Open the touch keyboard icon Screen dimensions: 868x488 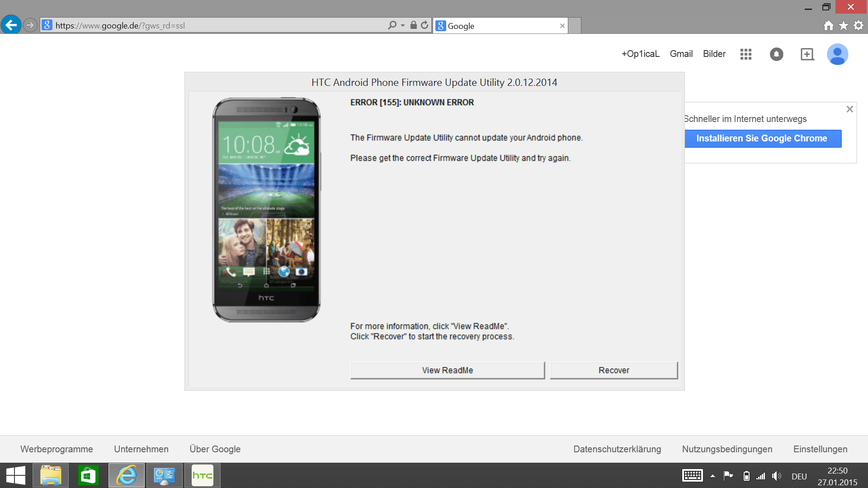[x=692, y=476]
